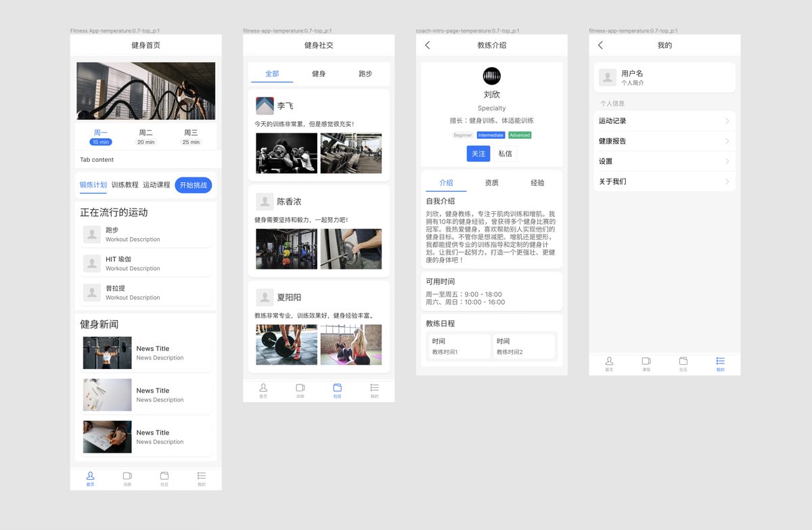Select the 周一 15 min day tab
Screen dimensions: 812x530
[101, 137]
